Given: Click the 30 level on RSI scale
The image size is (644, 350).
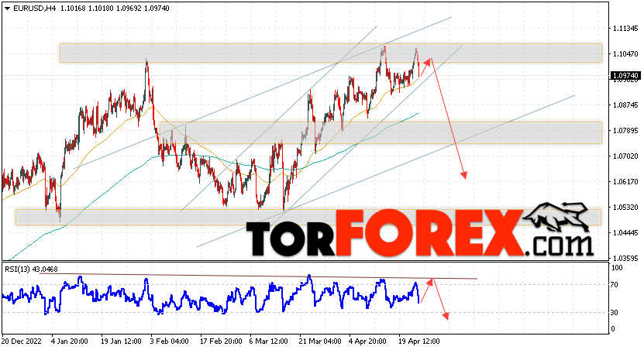Looking at the screenshot, I should (x=615, y=313).
